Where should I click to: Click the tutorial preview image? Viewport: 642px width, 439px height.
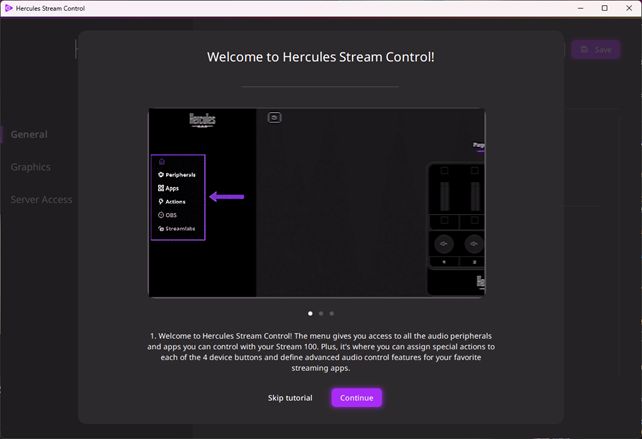point(317,202)
